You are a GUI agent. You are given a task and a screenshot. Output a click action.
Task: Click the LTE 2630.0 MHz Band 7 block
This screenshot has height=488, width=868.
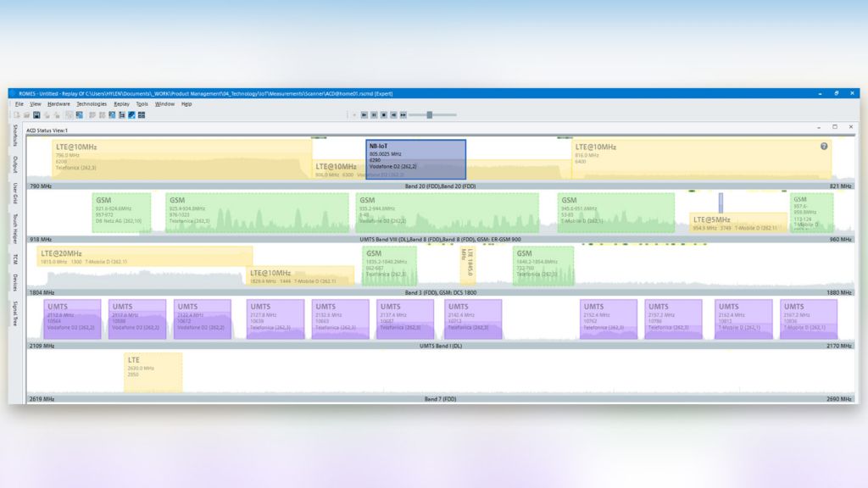(x=153, y=372)
